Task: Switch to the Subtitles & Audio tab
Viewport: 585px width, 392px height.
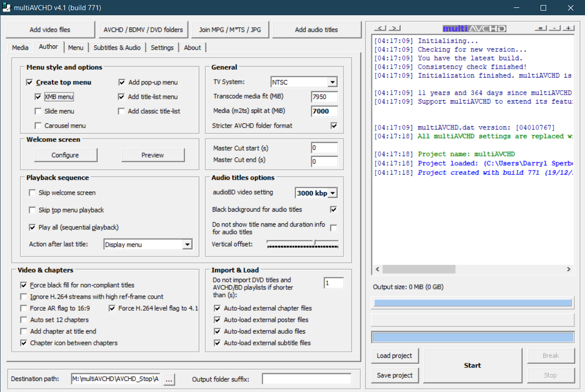Action: (117, 48)
